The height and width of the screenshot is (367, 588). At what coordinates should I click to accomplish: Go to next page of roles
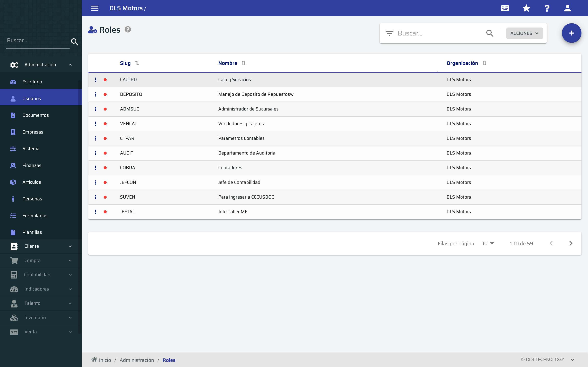[x=571, y=243]
